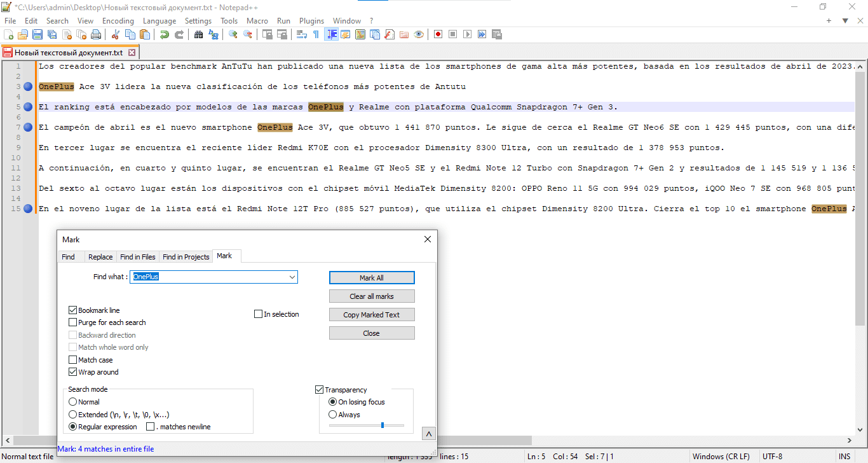The height and width of the screenshot is (463, 868).
Task: Uncheck the Transparency checkbox
Action: (320, 390)
